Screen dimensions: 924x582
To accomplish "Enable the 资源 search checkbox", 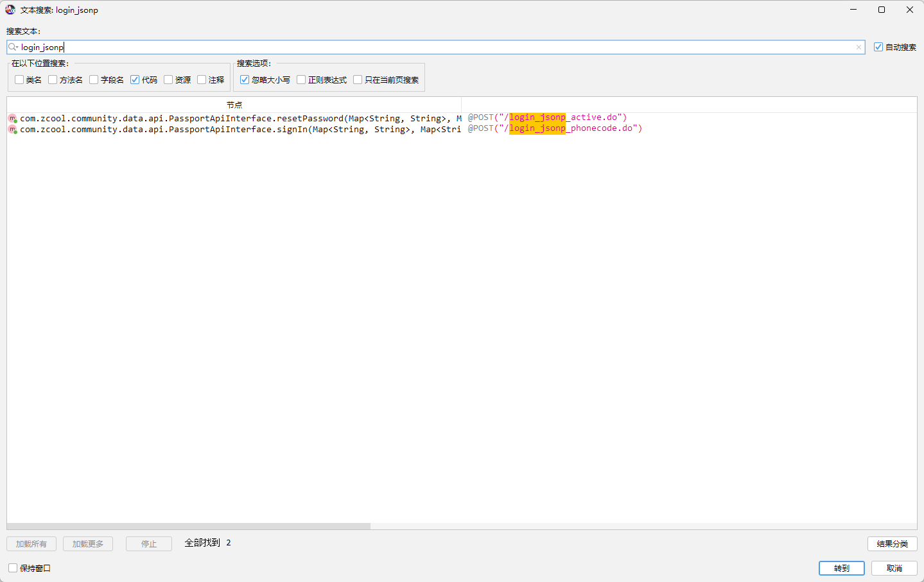I will [x=168, y=80].
